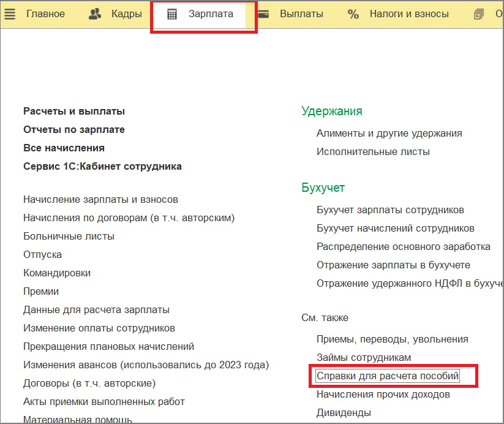The height and width of the screenshot is (424, 504).
Task: Click the documents icon at top right
Action: [x=480, y=13]
